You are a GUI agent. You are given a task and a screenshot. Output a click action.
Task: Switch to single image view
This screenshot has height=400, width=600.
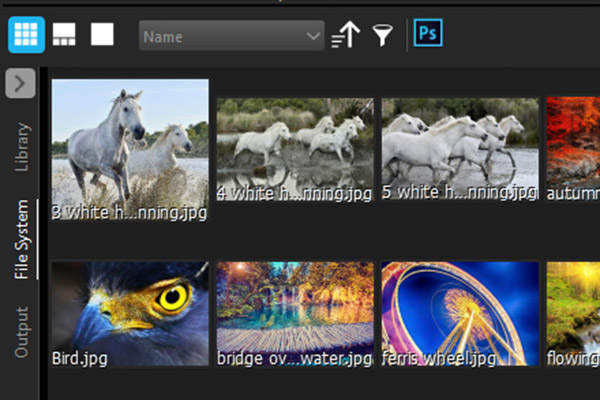tap(102, 34)
